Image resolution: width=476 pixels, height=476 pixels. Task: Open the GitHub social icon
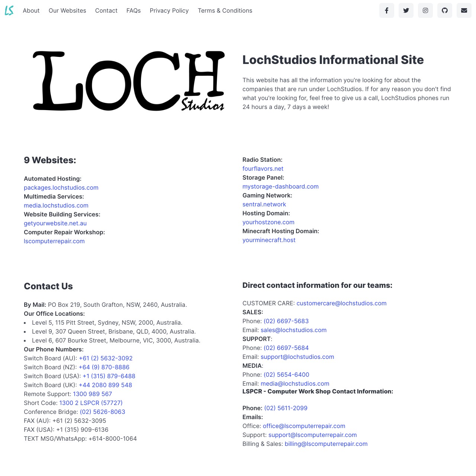coord(445,10)
